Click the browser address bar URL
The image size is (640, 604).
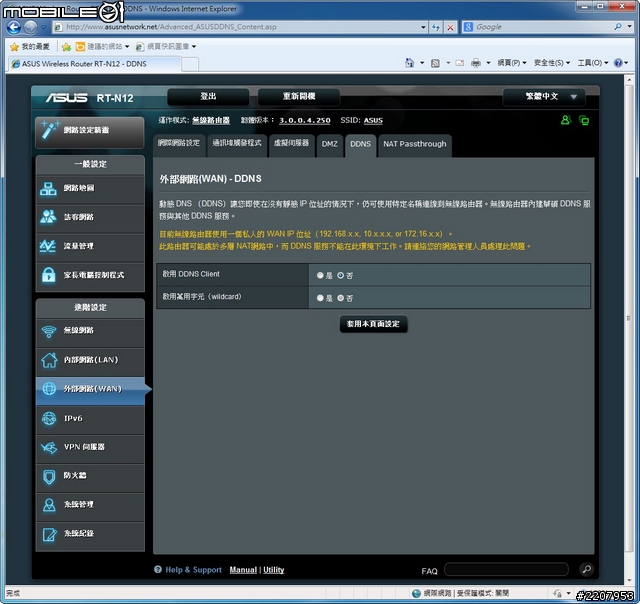click(x=241, y=27)
